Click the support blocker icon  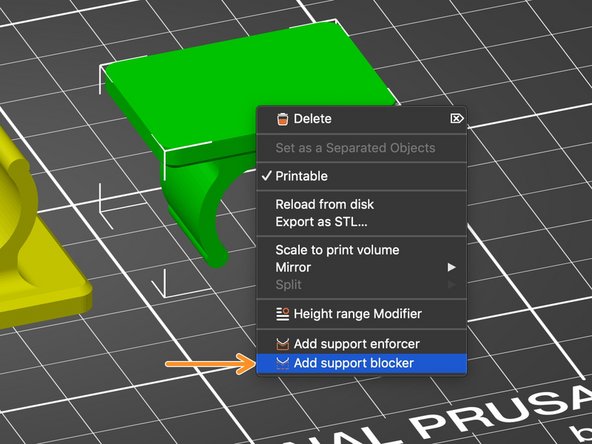(282, 363)
